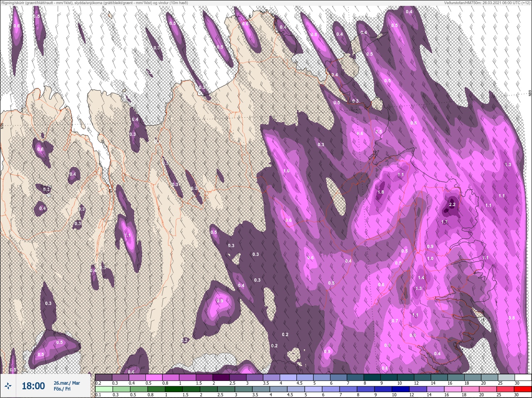This screenshot has height=398, width=532.
Task: Select the darkest purple 2–2.5 swatch in snow scale
Action: point(221,377)
